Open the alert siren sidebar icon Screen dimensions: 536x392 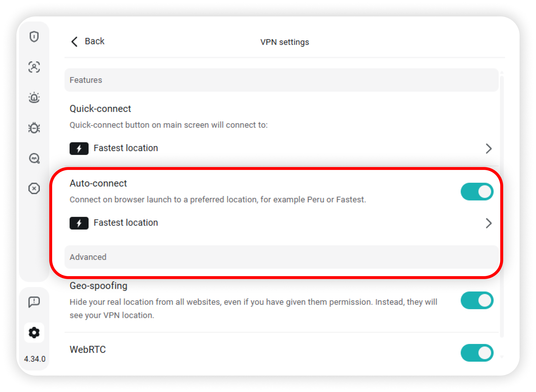(x=34, y=98)
